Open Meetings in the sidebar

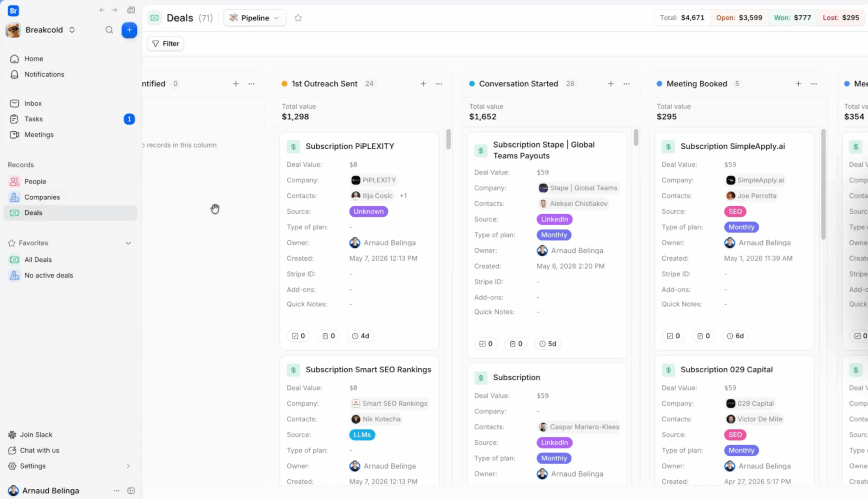pos(70,134)
